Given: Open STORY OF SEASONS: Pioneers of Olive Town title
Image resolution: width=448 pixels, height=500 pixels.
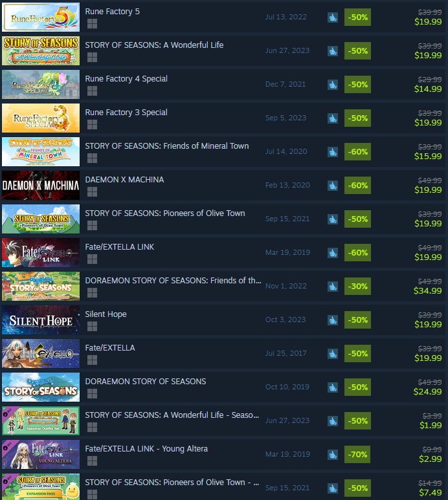Looking at the screenshot, I should (x=165, y=213).
